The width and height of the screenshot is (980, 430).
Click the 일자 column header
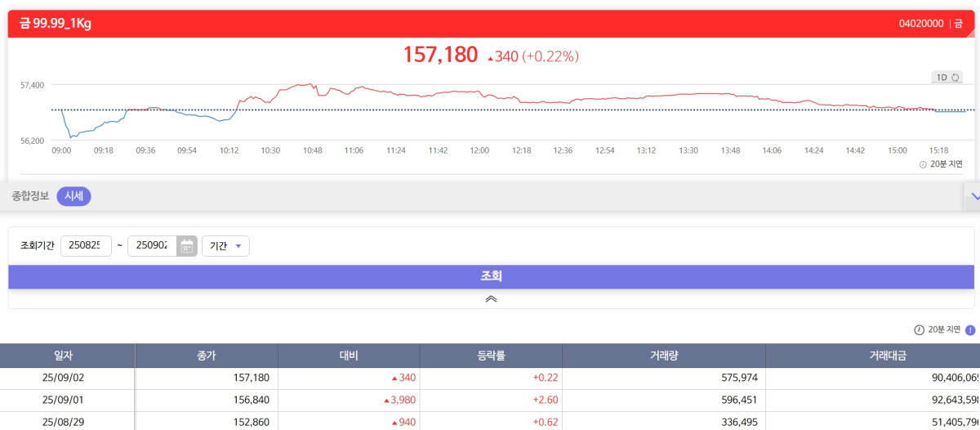pos(68,356)
